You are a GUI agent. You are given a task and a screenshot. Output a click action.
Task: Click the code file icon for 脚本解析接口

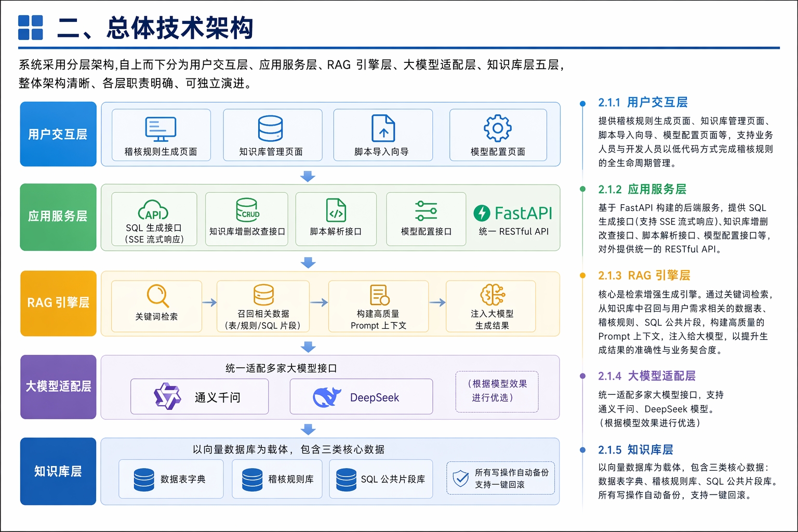tap(336, 210)
